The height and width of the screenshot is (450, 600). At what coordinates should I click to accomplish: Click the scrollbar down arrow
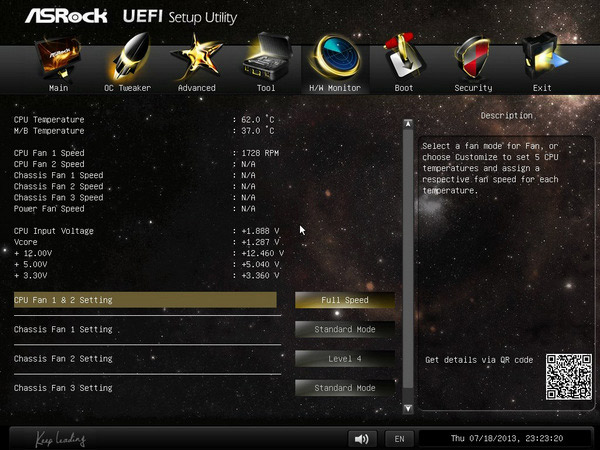407,408
